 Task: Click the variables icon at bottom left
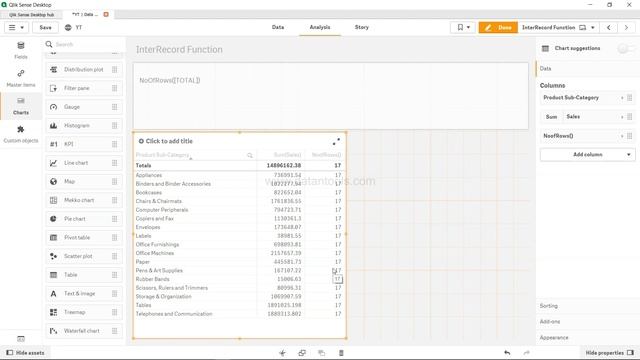click(x=21, y=339)
